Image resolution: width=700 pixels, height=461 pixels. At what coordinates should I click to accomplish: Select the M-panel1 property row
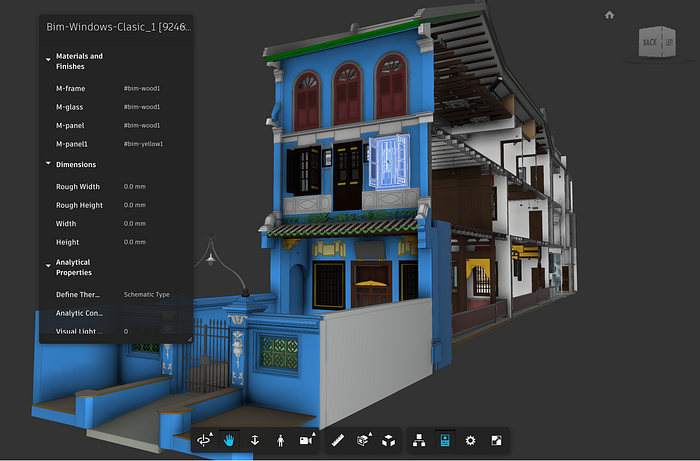(x=116, y=144)
